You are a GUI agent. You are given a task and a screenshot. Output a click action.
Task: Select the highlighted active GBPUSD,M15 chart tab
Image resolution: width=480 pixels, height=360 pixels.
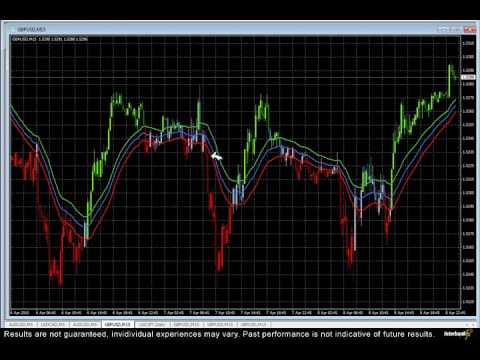(x=117, y=324)
